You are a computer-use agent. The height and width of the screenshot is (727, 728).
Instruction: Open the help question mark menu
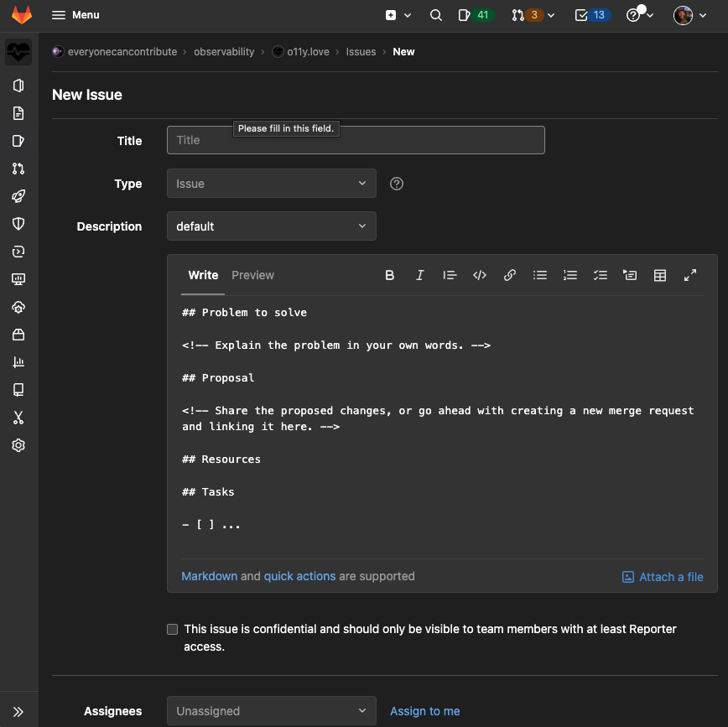click(x=639, y=15)
